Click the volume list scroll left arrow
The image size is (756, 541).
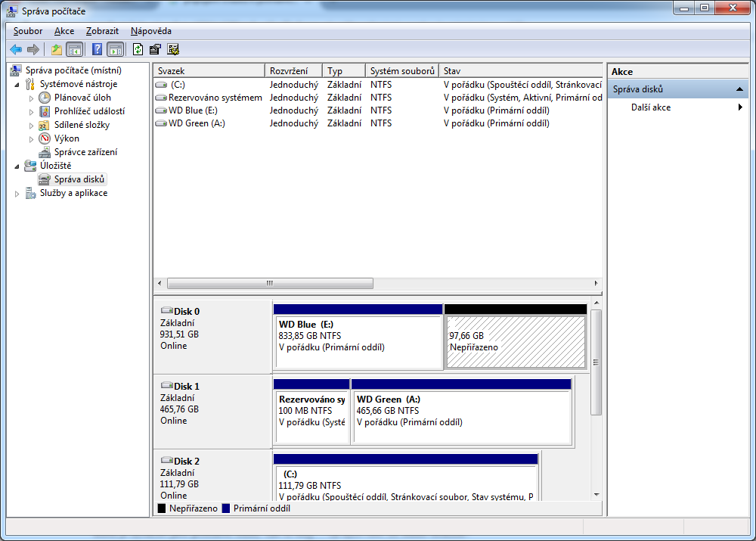[160, 283]
